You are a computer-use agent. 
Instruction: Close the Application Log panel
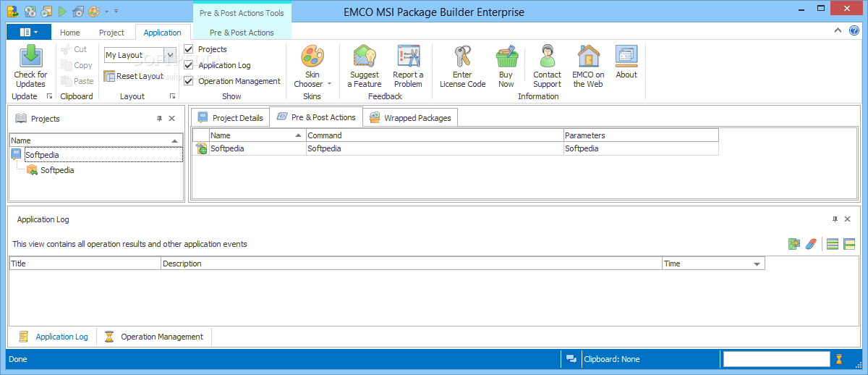coord(848,219)
